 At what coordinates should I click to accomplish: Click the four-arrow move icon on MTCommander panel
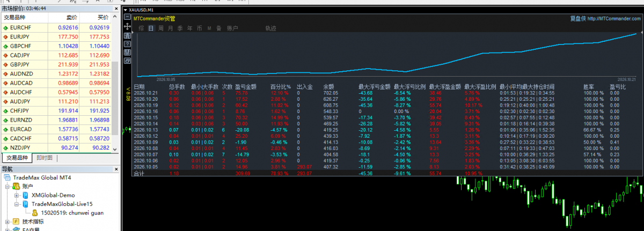[127, 26]
